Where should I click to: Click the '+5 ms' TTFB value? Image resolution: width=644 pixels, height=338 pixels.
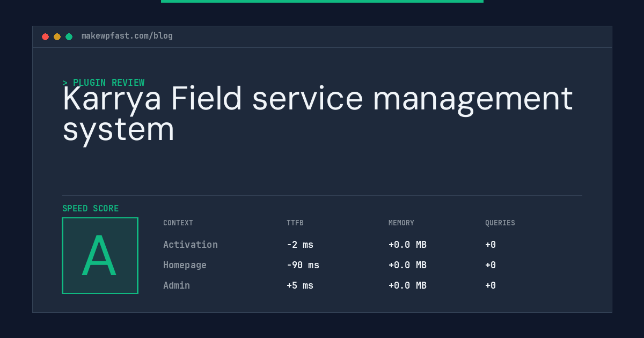click(300, 285)
